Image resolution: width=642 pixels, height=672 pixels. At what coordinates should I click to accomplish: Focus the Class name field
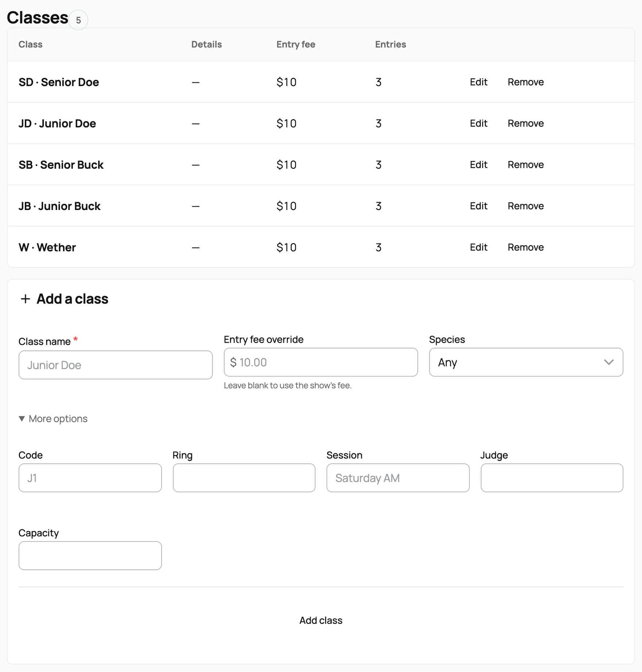(116, 365)
